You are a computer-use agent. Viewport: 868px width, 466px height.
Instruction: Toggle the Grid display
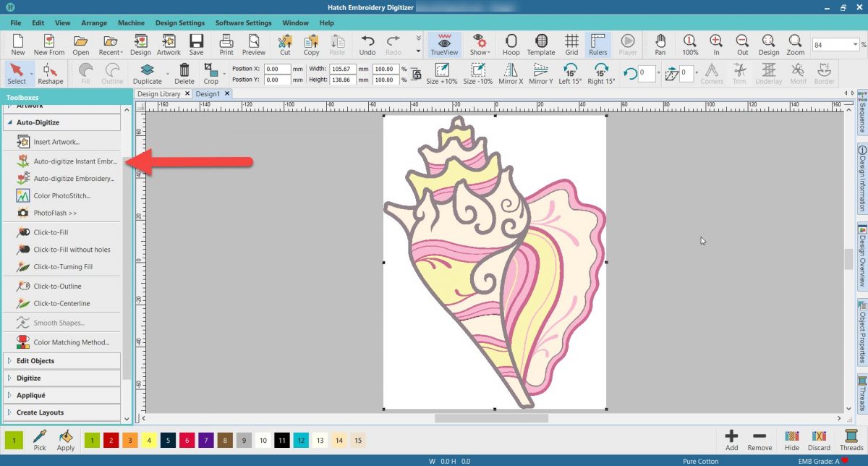coord(571,43)
